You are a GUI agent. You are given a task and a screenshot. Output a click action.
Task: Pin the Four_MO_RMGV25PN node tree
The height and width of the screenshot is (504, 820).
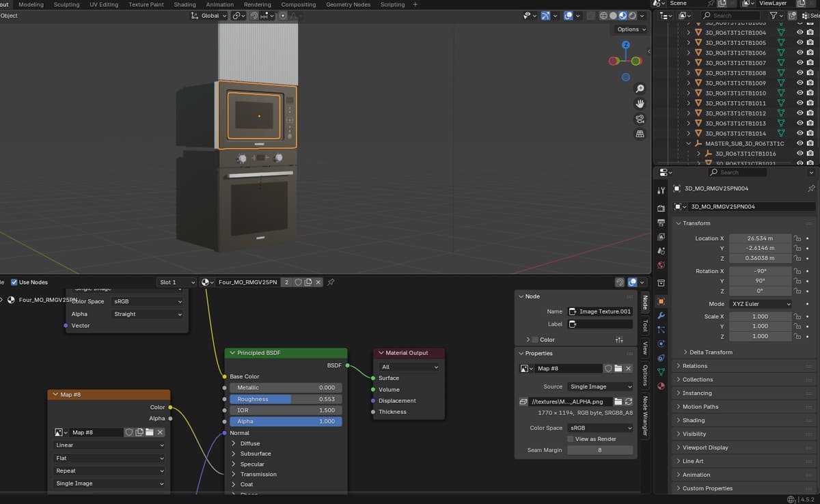(x=331, y=282)
